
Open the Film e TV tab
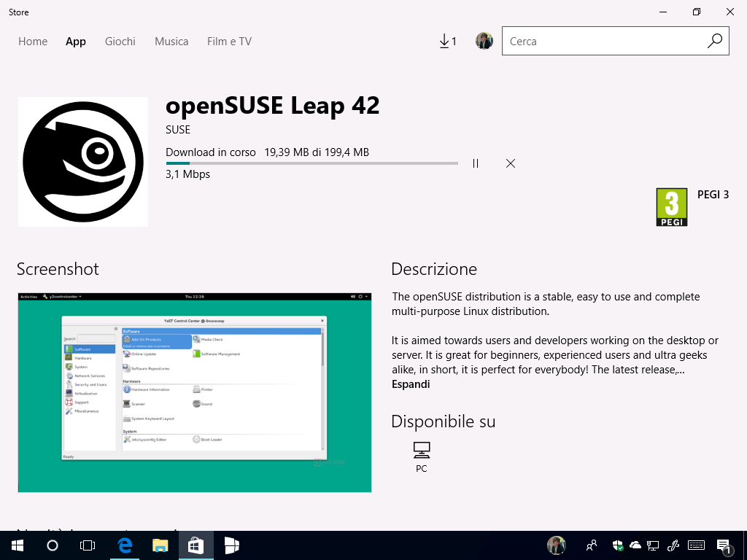click(229, 42)
